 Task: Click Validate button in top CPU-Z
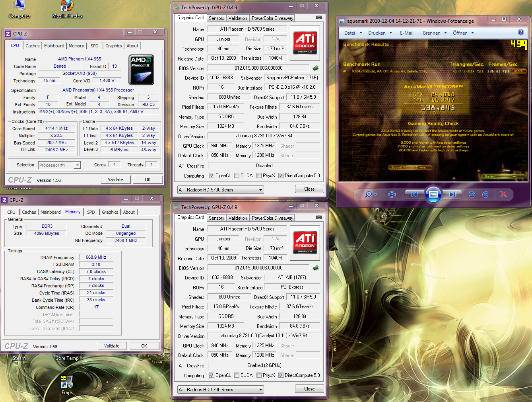click(115, 180)
